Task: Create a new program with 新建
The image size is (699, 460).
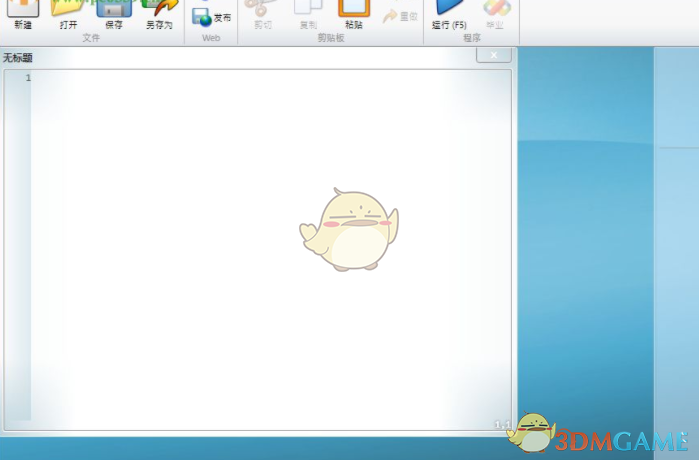Action: (x=23, y=15)
